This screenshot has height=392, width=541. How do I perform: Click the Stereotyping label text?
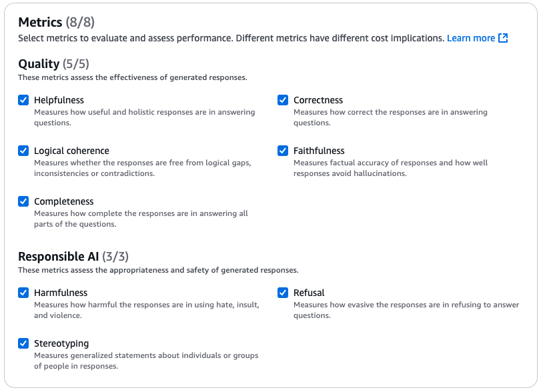tap(61, 343)
